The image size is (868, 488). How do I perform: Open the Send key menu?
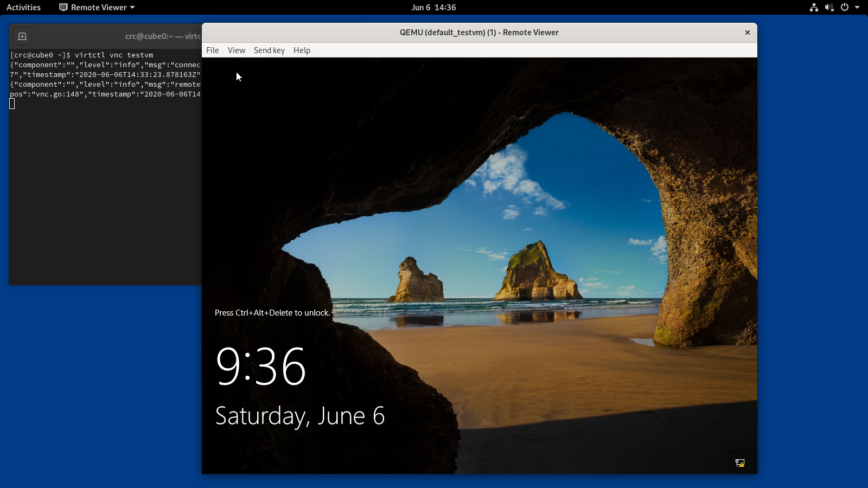pyautogui.click(x=269, y=50)
